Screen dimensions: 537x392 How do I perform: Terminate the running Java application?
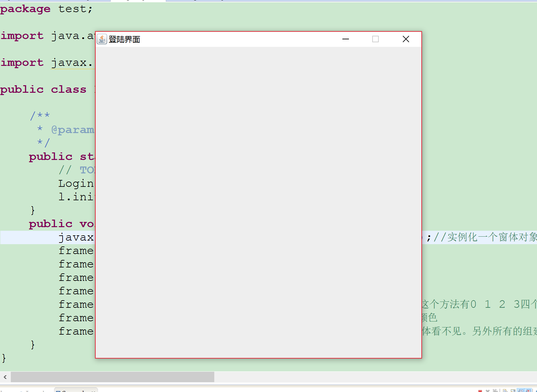click(x=480, y=391)
